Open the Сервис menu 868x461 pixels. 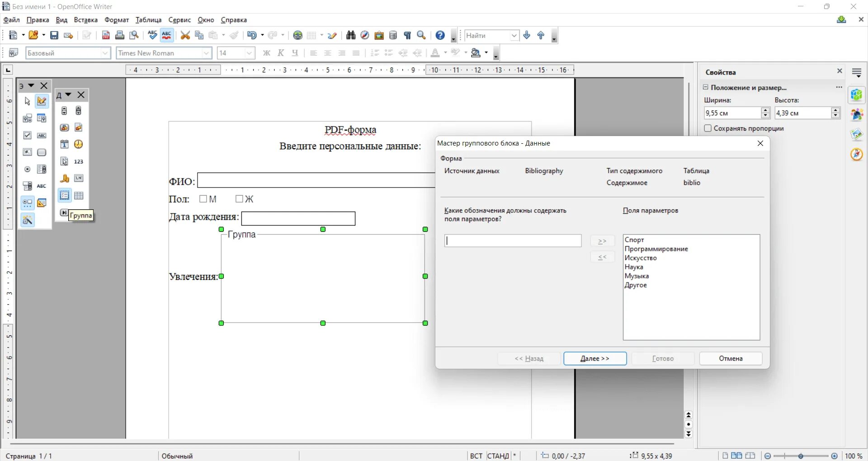[x=179, y=20]
